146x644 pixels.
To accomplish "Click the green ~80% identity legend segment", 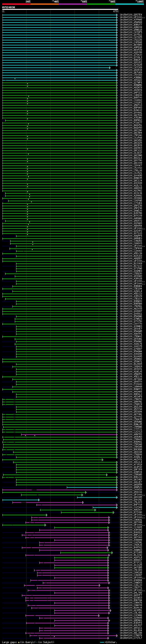I will click(x=101, y=4).
